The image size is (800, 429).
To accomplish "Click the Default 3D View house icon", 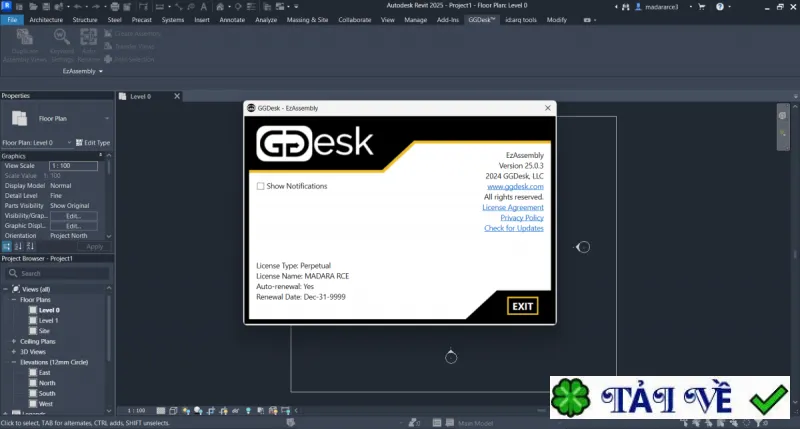I will click(x=220, y=7).
